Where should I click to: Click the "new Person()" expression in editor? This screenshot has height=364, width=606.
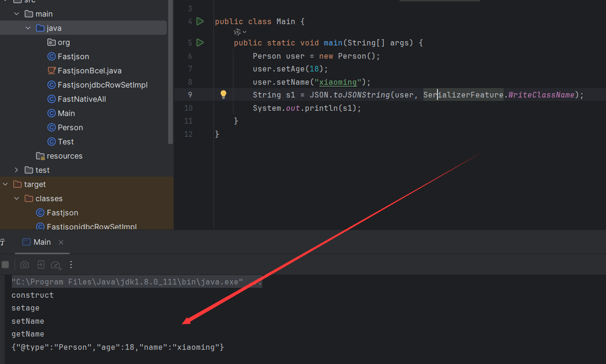(x=348, y=56)
